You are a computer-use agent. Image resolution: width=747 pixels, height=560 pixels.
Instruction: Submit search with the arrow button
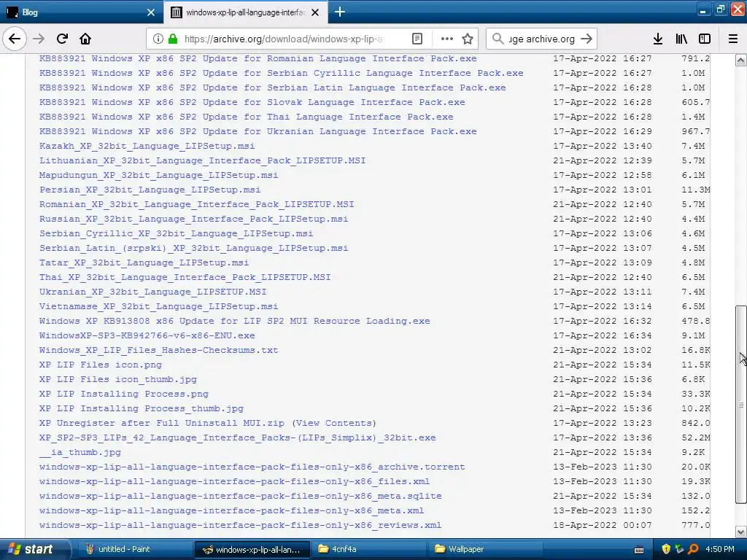(x=587, y=39)
